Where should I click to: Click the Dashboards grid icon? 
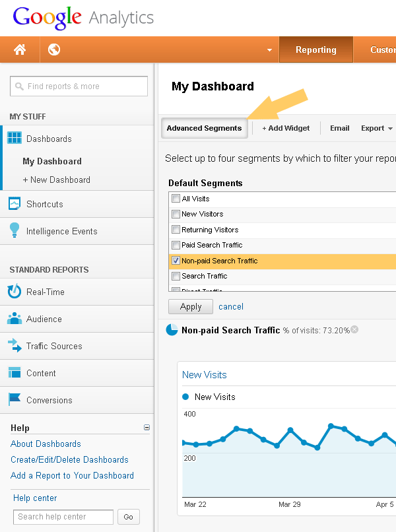pos(15,138)
